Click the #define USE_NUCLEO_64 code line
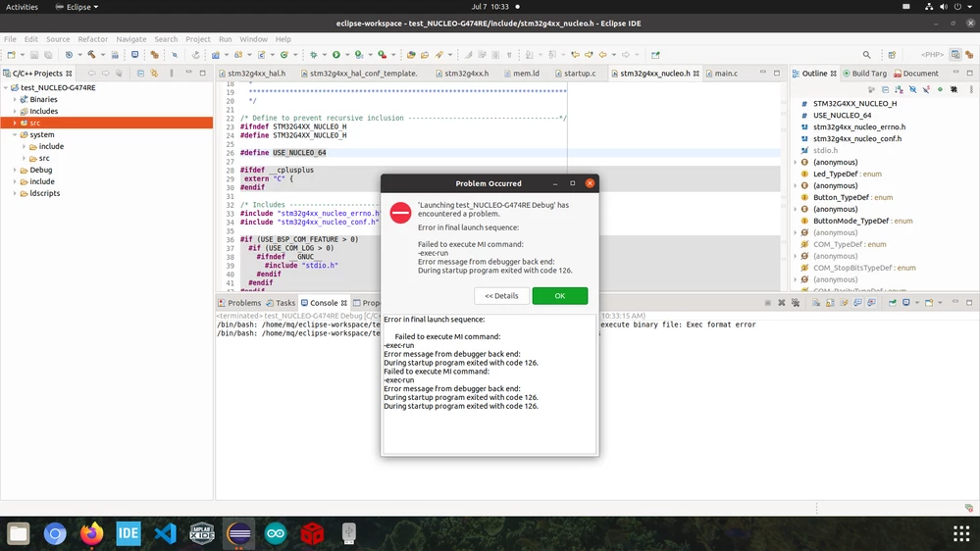This screenshot has height=551, width=980. (284, 152)
